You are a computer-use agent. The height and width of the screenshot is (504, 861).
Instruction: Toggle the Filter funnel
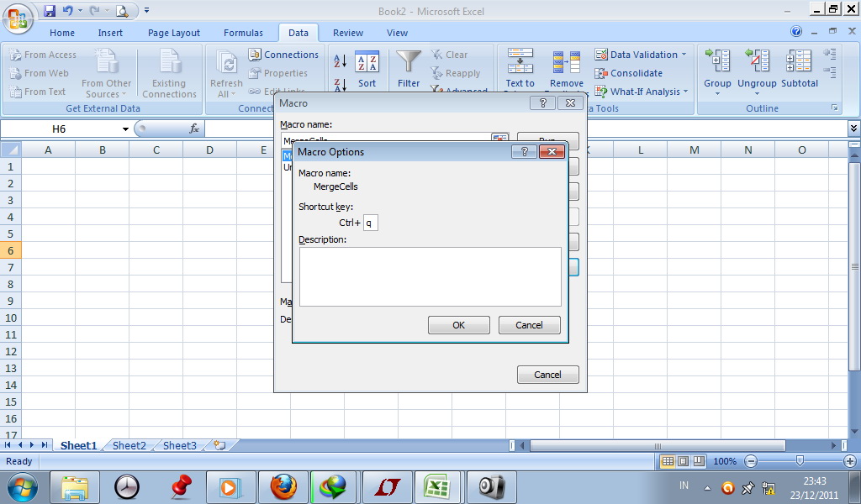coord(409,69)
